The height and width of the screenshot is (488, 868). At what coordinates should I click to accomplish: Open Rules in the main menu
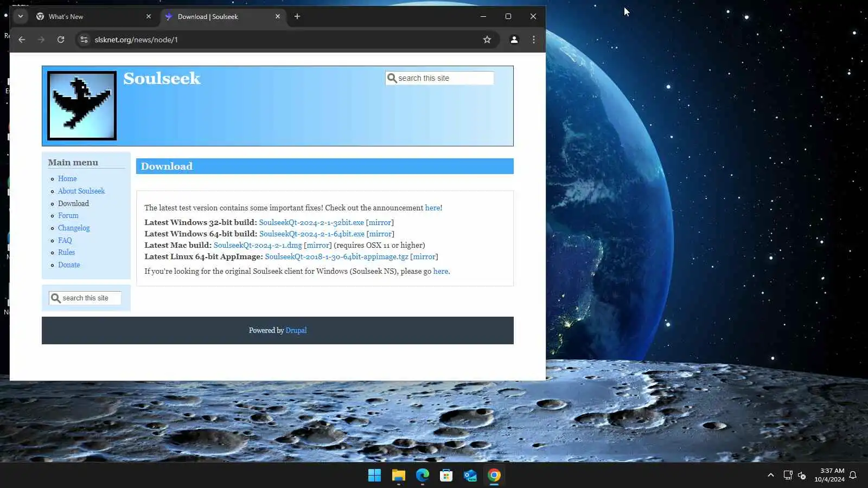click(x=67, y=252)
